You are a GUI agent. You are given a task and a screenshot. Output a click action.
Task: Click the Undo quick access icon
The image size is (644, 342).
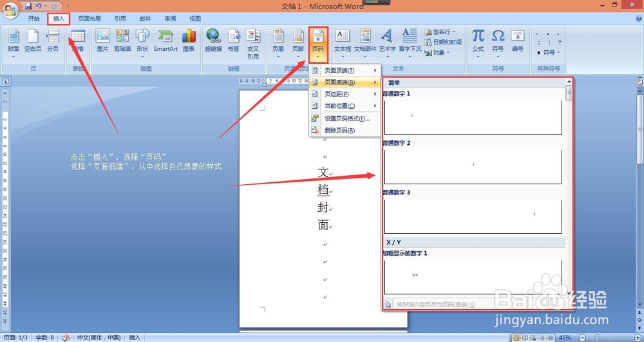point(39,6)
